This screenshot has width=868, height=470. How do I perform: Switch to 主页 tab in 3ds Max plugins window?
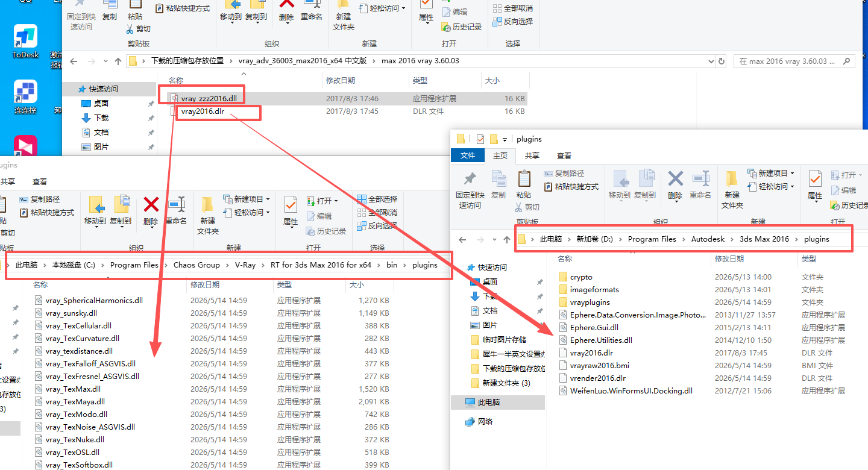[500, 155]
